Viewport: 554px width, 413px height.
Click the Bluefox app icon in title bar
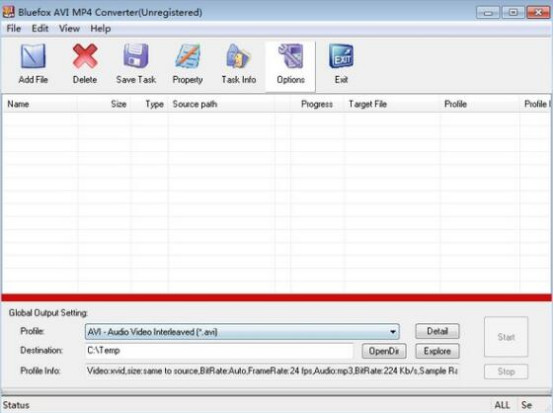pos(8,12)
